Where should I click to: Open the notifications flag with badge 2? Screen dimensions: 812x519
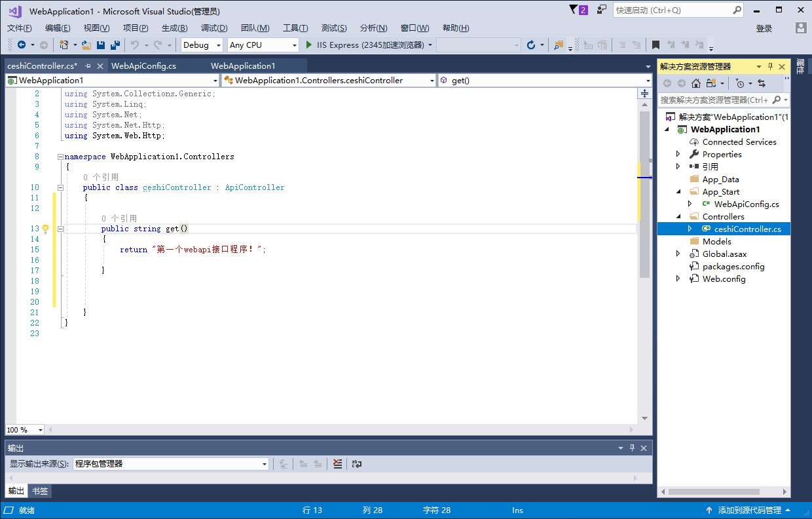tap(579, 10)
